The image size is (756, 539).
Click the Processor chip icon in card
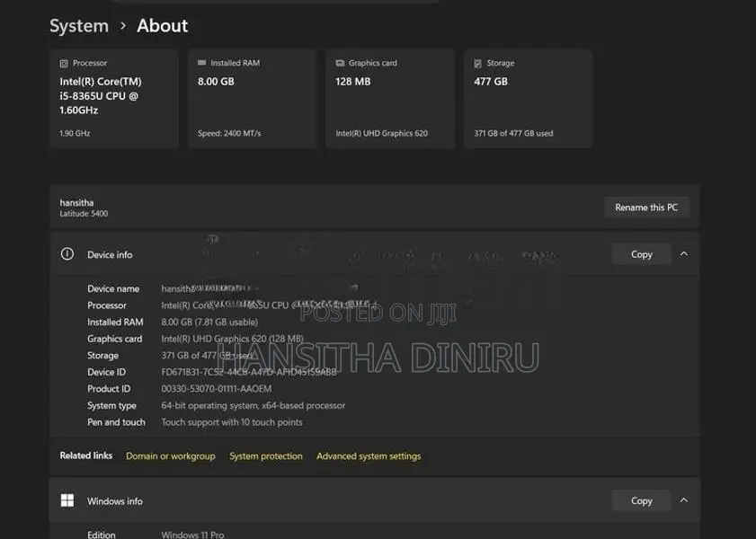[64, 64]
